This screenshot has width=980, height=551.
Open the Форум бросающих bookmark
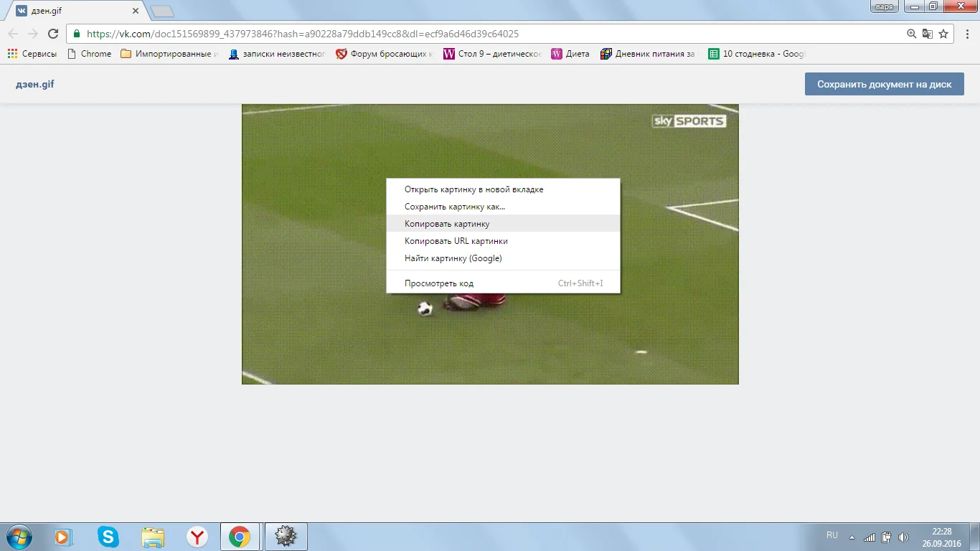click(384, 54)
